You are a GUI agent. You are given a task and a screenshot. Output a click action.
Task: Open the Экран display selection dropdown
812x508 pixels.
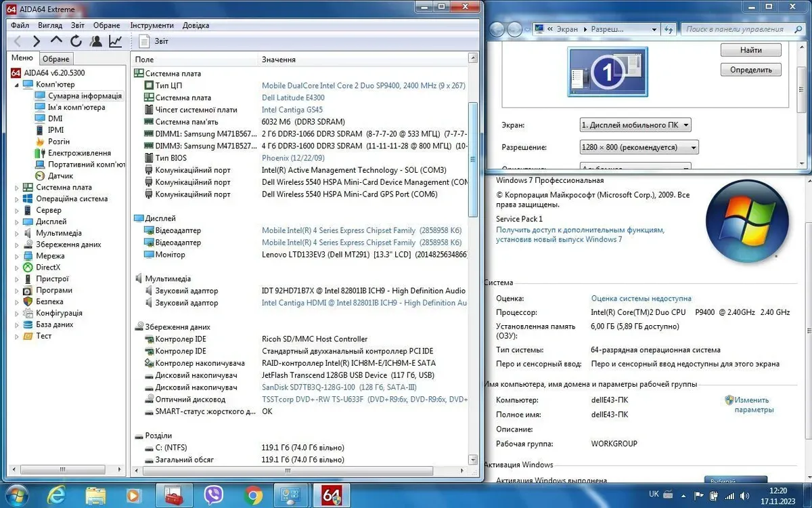635,125
